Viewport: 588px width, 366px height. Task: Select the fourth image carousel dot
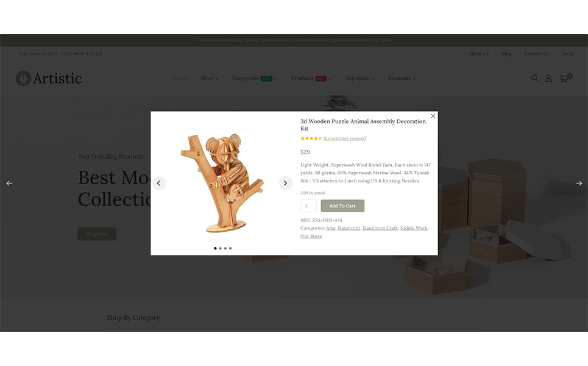point(230,248)
